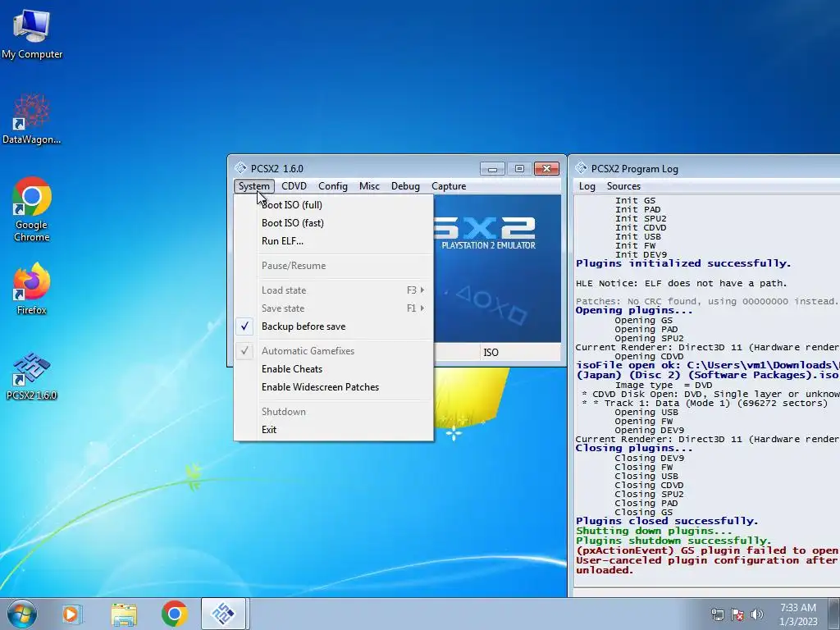Open the Log menu in Program Log

coord(587,186)
